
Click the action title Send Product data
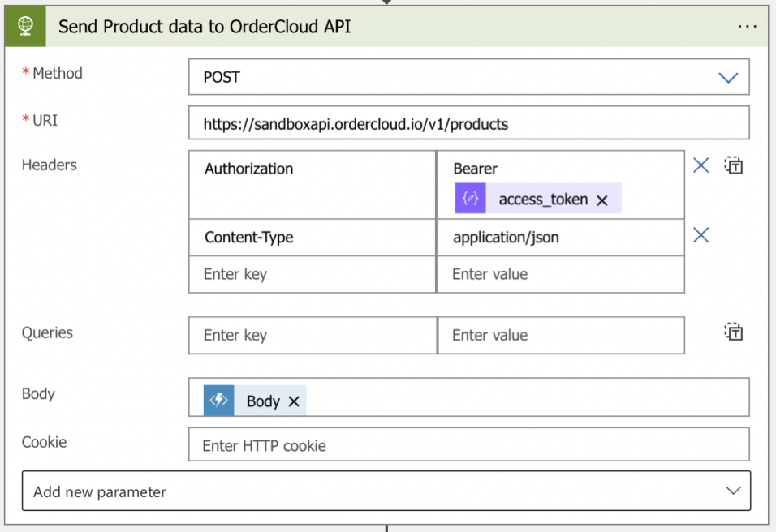205,27
